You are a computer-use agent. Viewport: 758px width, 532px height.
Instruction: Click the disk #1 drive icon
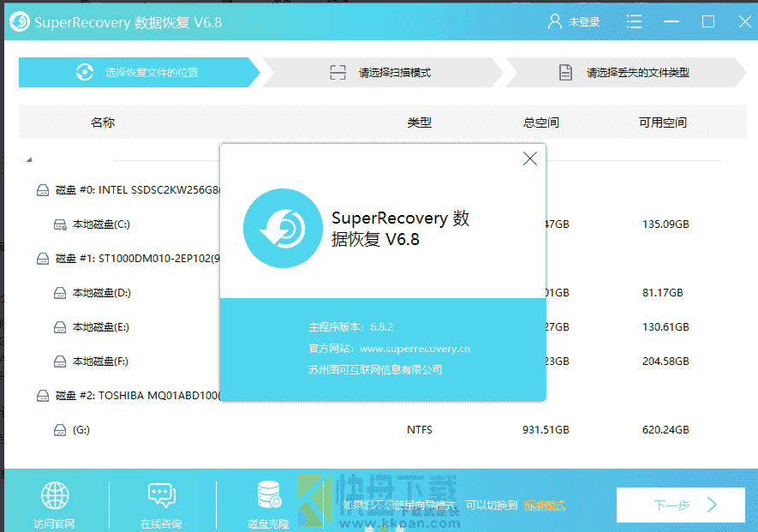[x=43, y=259]
